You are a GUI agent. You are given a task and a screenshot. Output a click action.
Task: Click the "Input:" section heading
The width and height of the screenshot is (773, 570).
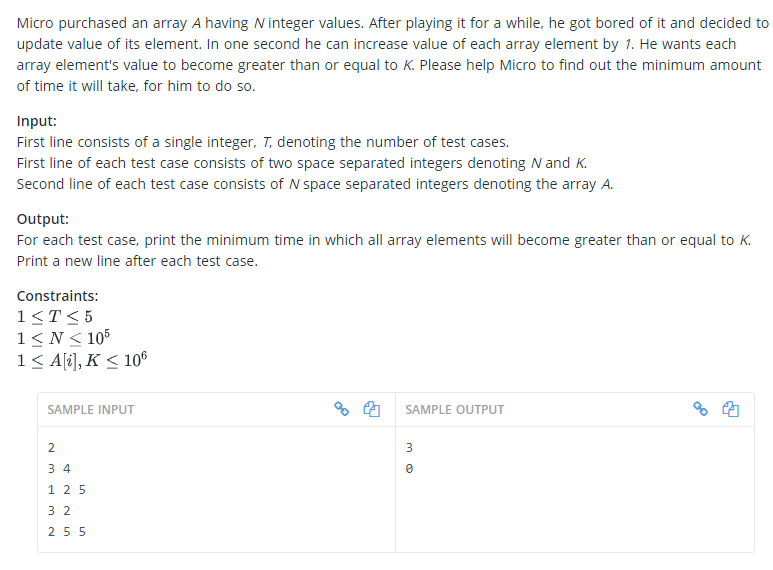click(x=37, y=120)
